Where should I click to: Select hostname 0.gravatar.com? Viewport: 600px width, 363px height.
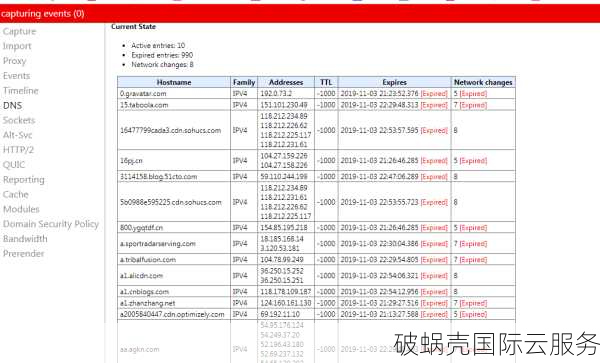143,94
